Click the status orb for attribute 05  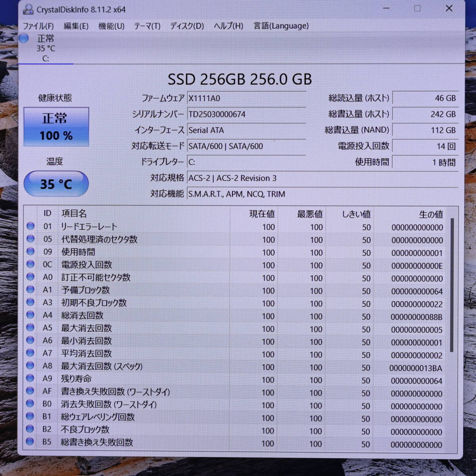click(31, 239)
